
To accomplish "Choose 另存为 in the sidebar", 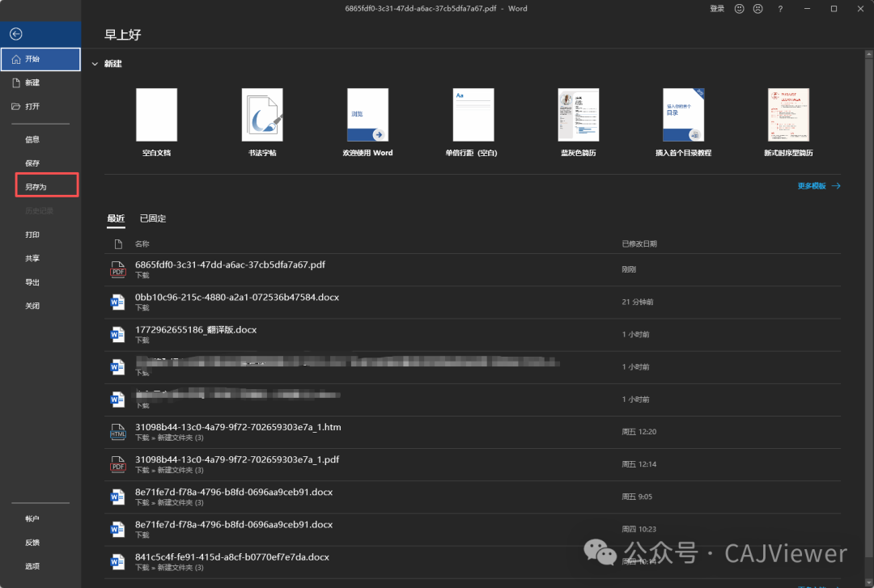I will point(36,187).
